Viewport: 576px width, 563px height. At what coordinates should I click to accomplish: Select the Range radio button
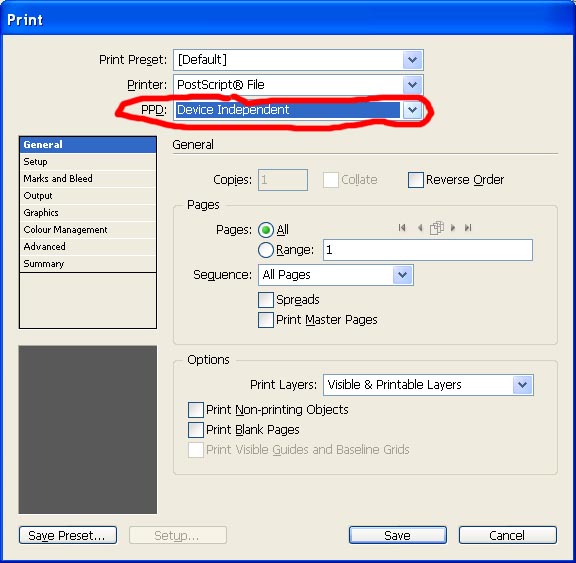266,250
